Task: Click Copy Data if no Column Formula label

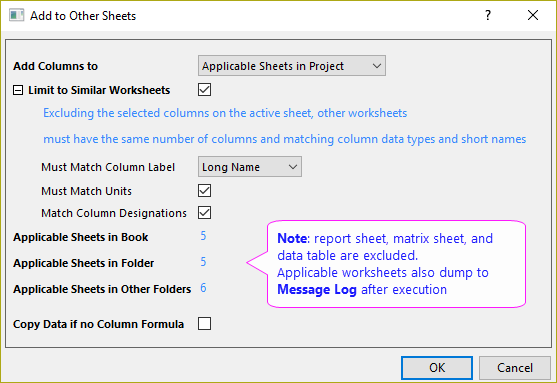Action: point(98,324)
